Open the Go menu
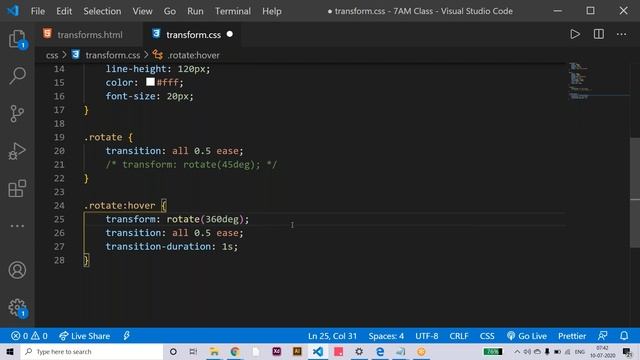Viewport: 640px width, 360px height. click(x=170, y=11)
